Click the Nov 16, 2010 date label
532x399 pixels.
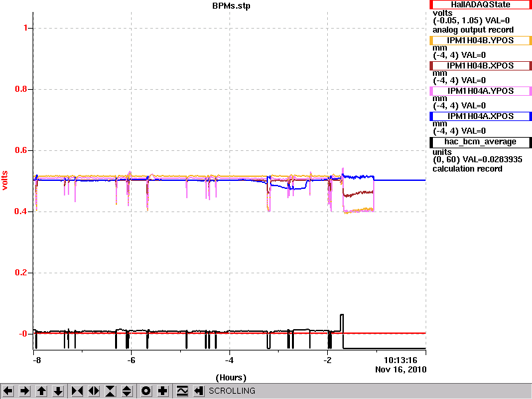401,370
